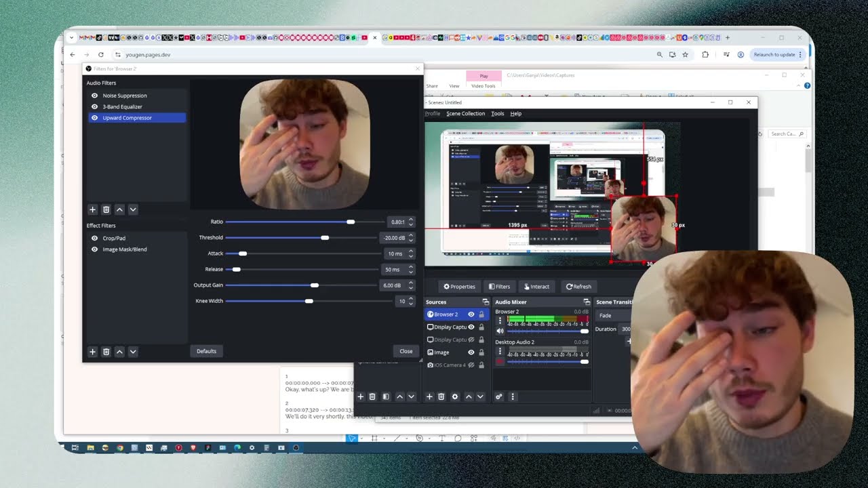Unmute Desktop Audio 2 red speaker
Viewport: 868px width, 488px height.
[x=500, y=362]
